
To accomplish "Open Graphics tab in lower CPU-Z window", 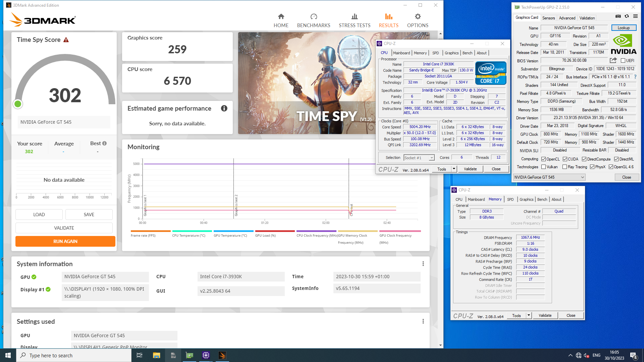I will click(526, 199).
